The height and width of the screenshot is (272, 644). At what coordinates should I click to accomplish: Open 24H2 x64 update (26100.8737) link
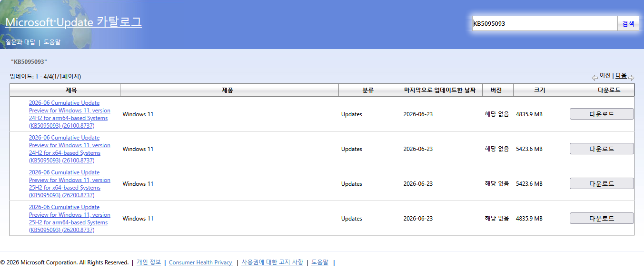coord(69,149)
